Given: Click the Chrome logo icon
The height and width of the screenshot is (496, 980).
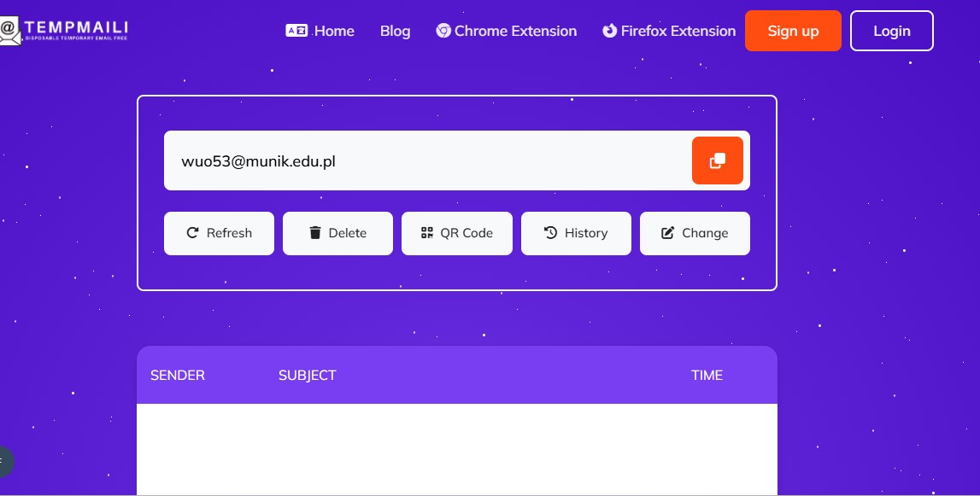Looking at the screenshot, I should [443, 31].
